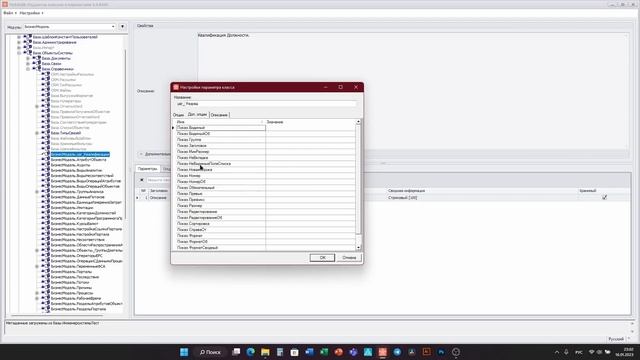Screen dimensions: 640x360
Task: Open the Модуль combo box
Action: 70,27
